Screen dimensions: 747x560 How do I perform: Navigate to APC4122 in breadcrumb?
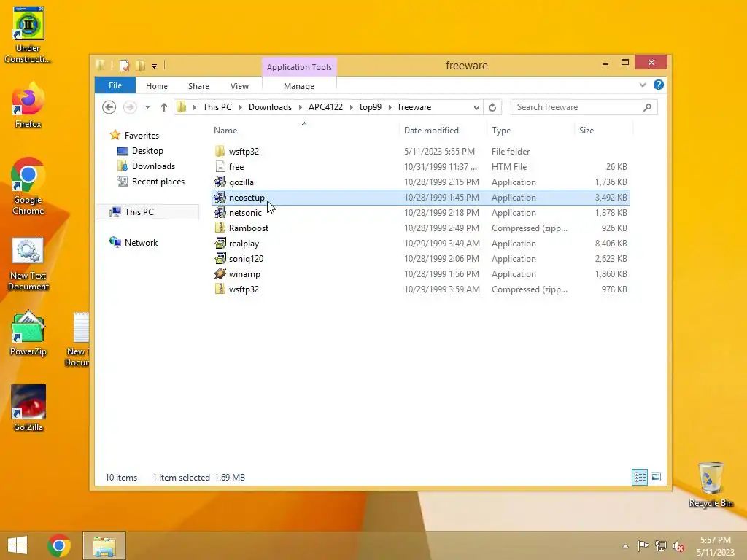[x=325, y=107]
